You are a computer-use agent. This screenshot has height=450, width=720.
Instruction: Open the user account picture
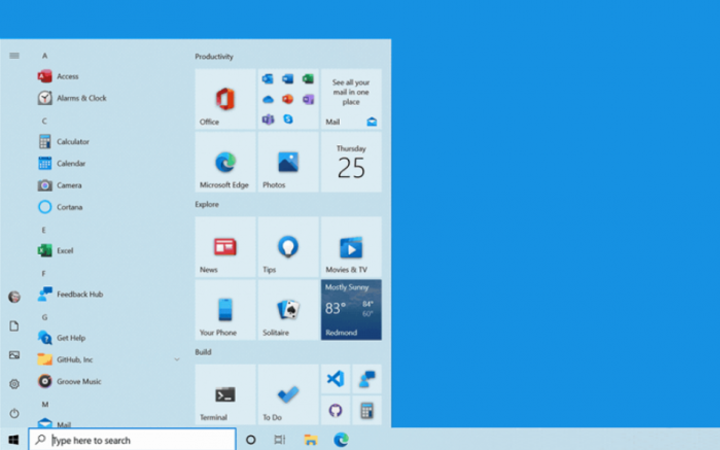coord(14,297)
